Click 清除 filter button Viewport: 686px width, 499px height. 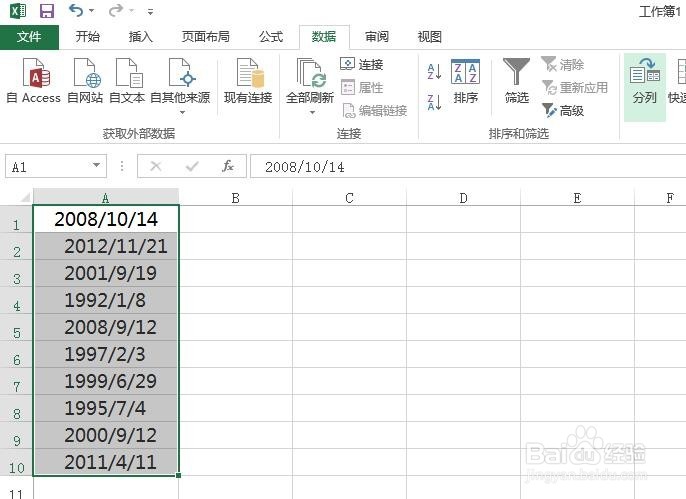pos(563,64)
